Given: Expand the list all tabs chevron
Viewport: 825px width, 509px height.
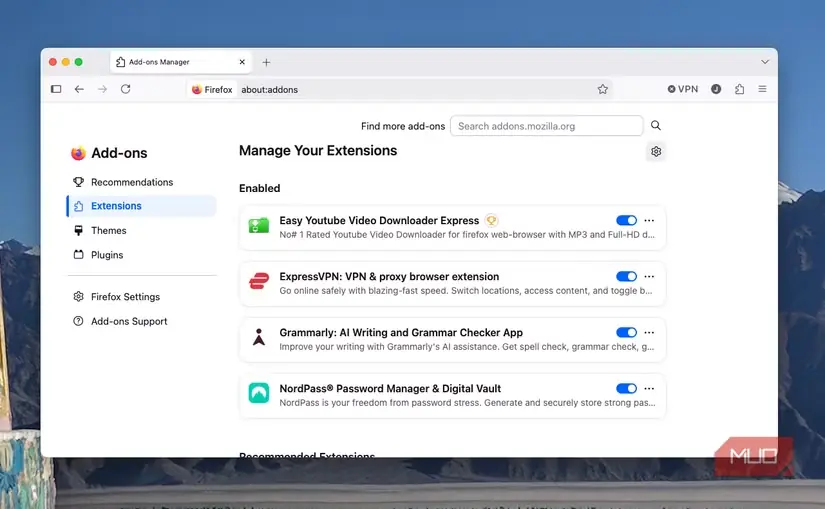Looking at the screenshot, I should [764, 62].
